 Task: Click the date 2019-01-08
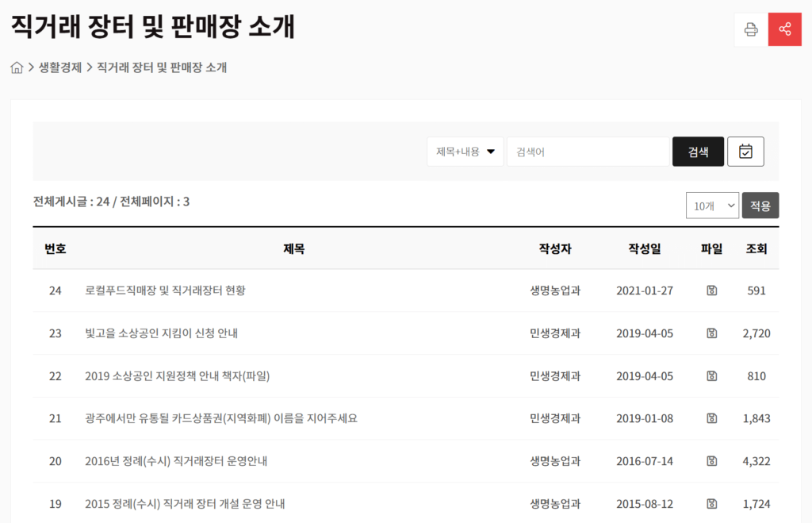[645, 418]
